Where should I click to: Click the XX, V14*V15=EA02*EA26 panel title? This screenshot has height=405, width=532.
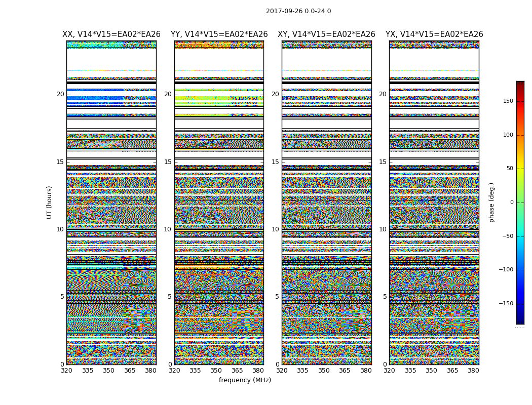[111, 34]
